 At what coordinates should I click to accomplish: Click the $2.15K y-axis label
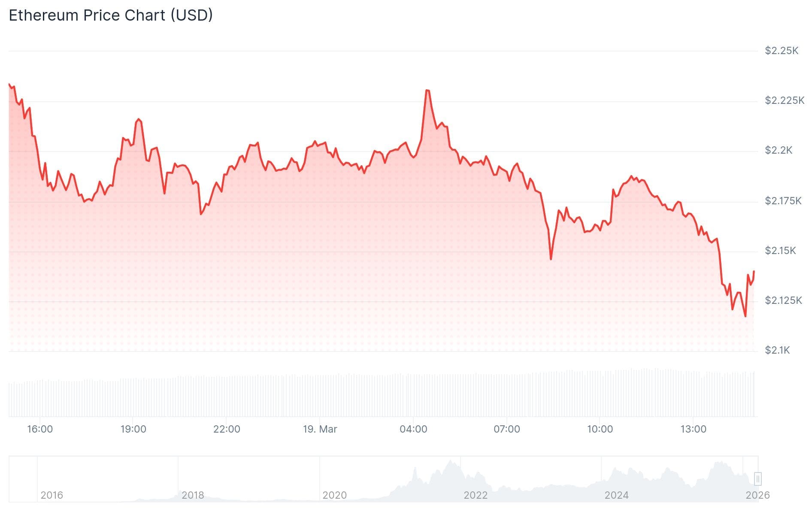(780, 251)
